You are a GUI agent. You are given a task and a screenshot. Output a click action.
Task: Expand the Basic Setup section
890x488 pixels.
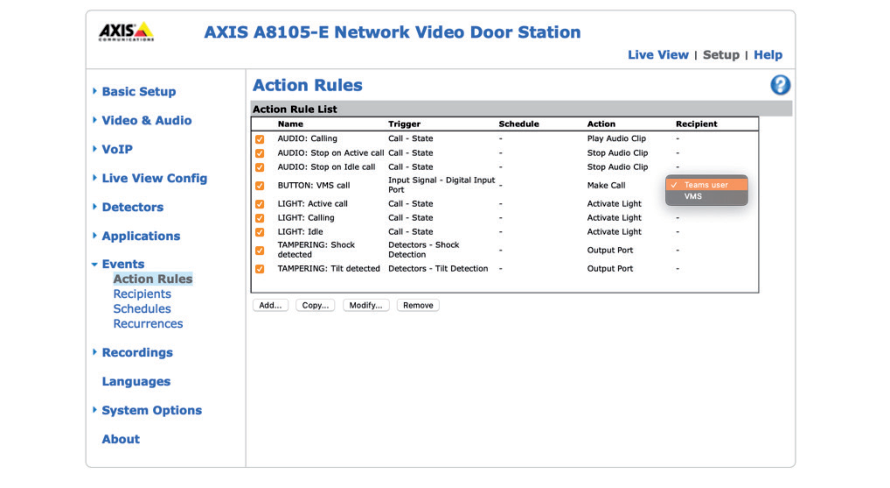click(x=138, y=91)
